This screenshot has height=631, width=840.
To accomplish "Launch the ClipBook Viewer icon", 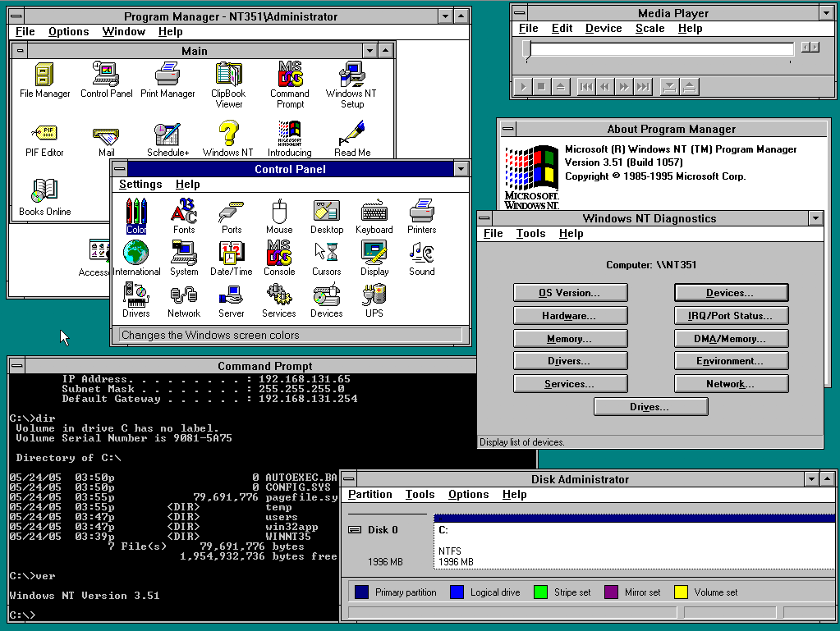I will [x=228, y=75].
